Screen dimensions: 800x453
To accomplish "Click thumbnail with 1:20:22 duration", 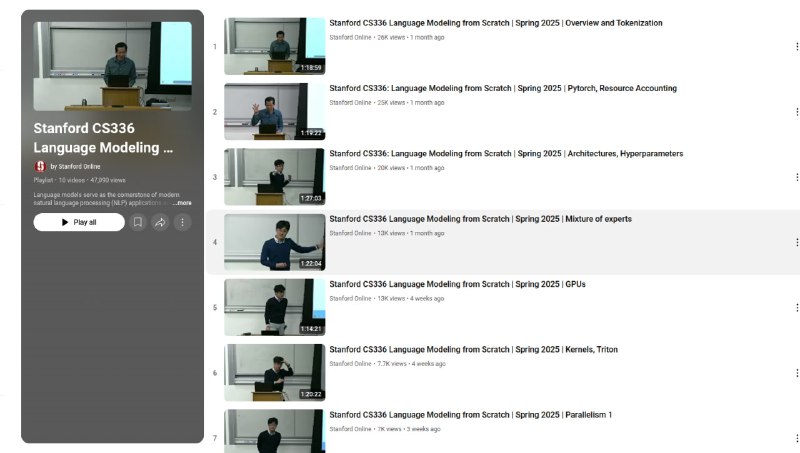I will (274, 373).
